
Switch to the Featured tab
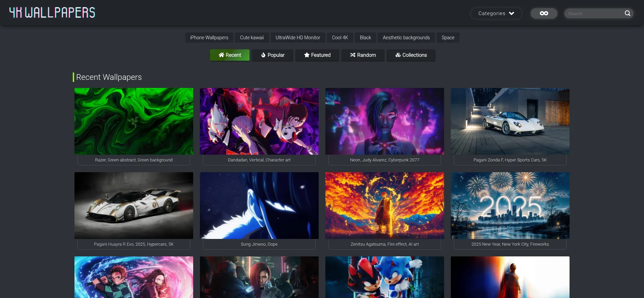[317, 55]
